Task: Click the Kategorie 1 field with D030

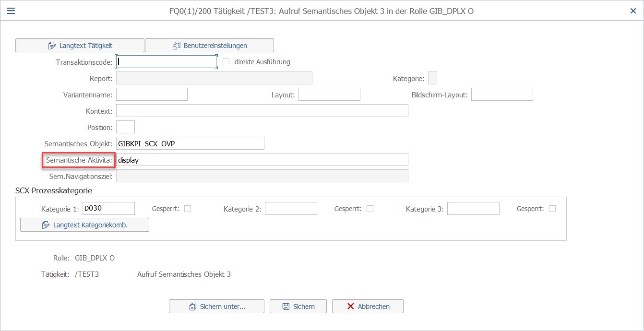Action: pos(108,209)
